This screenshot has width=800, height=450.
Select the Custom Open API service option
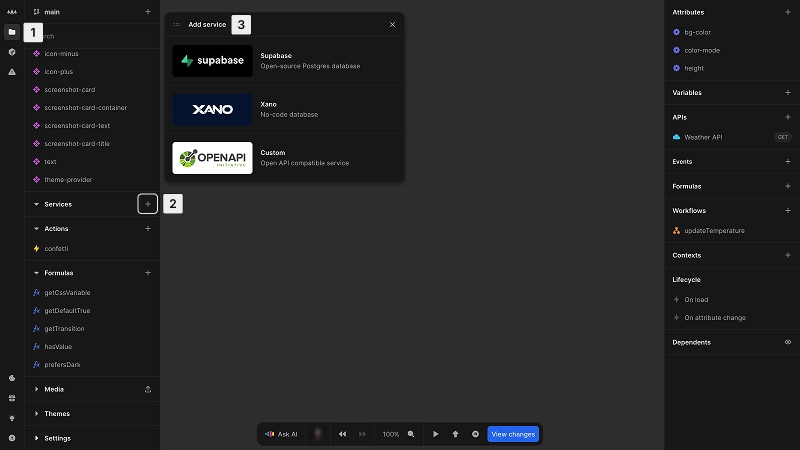284,158
